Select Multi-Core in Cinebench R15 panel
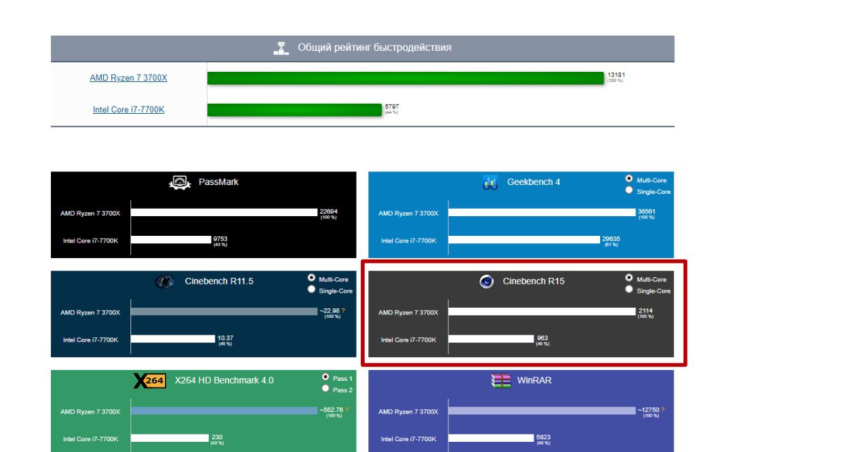Image resolution: width=868 pixels, height=452 pixels. 629,278
